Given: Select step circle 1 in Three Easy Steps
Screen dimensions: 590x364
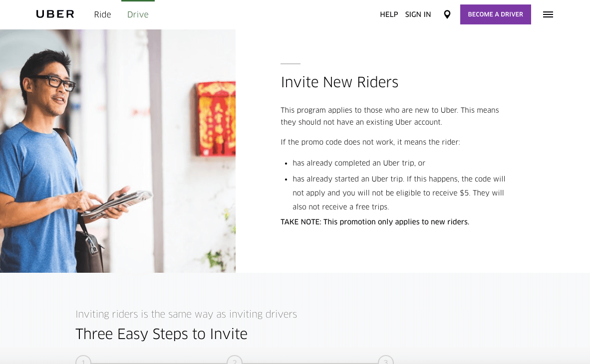Looking at the screenshot, I should coord(83,360).
